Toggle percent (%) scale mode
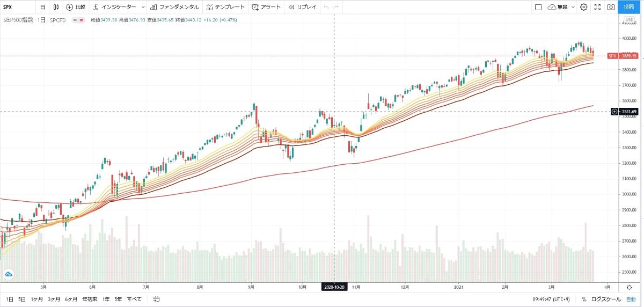 [583, 299]
